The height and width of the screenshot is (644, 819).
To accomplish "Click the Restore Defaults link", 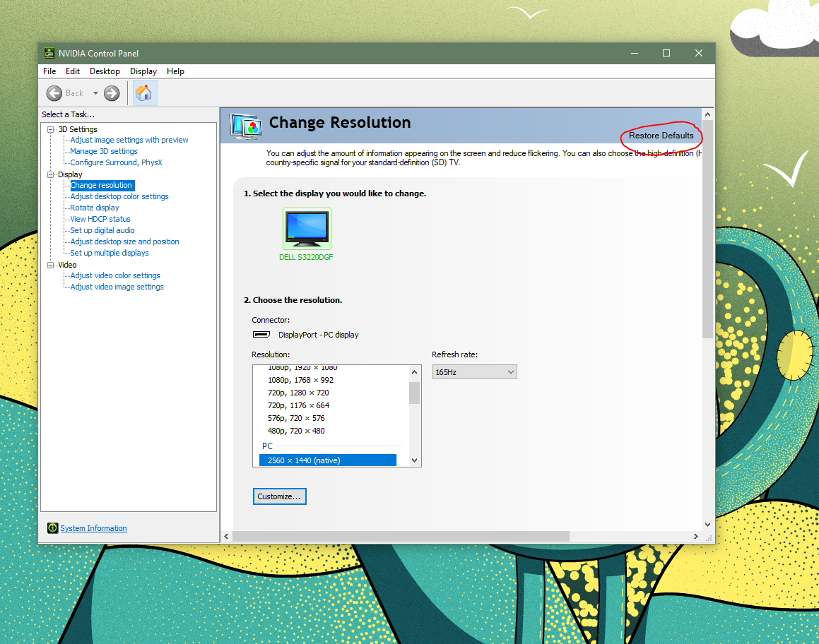I will [x=661, y=136].
